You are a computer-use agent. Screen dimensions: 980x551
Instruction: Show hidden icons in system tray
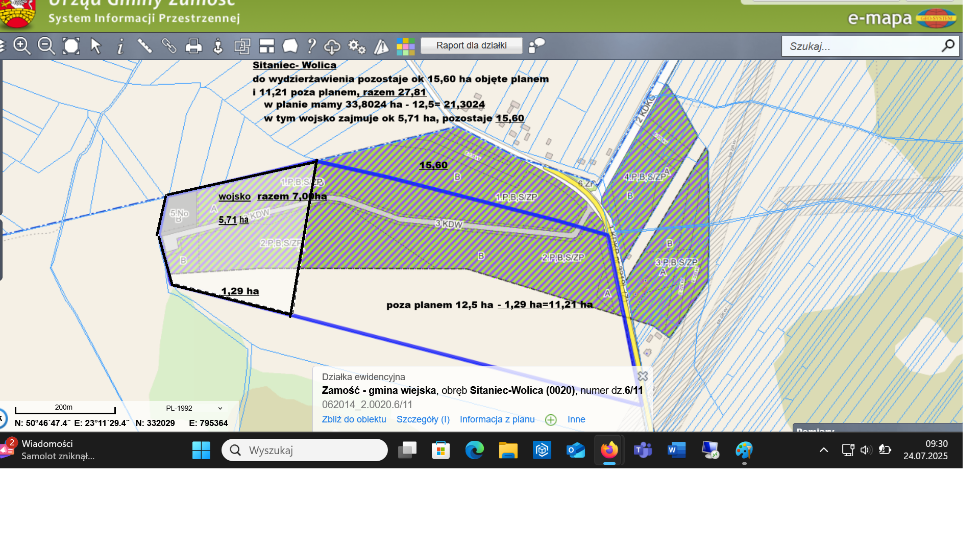point(823,450)
